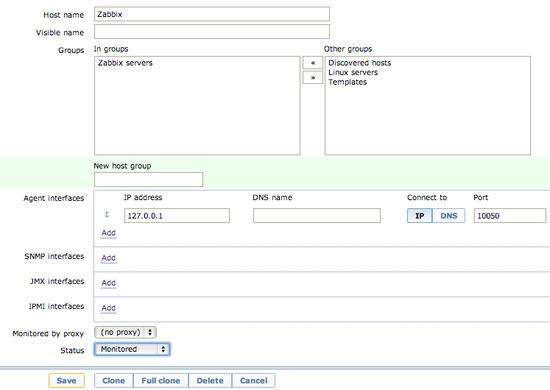This screenshot has width=550, height=390.
Task: Click the Clone button
Action: click(114, 381)
